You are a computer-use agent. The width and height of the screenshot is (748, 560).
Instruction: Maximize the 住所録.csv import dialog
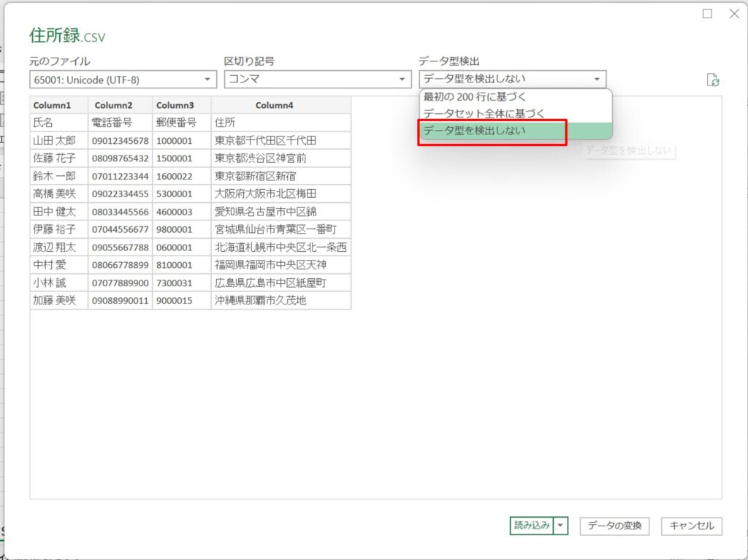click(707, 14)
